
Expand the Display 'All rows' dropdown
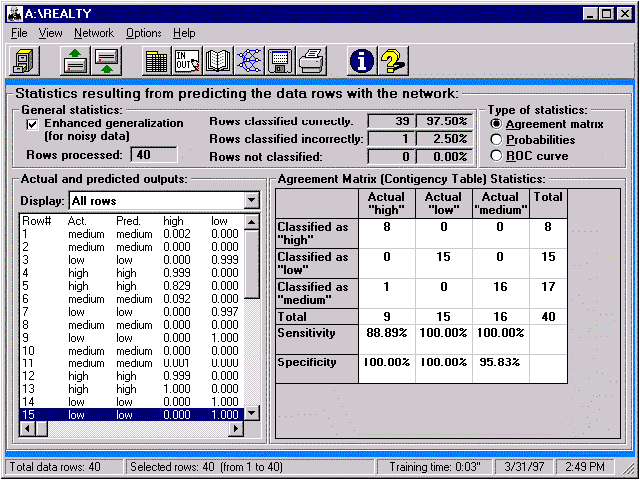251,200
